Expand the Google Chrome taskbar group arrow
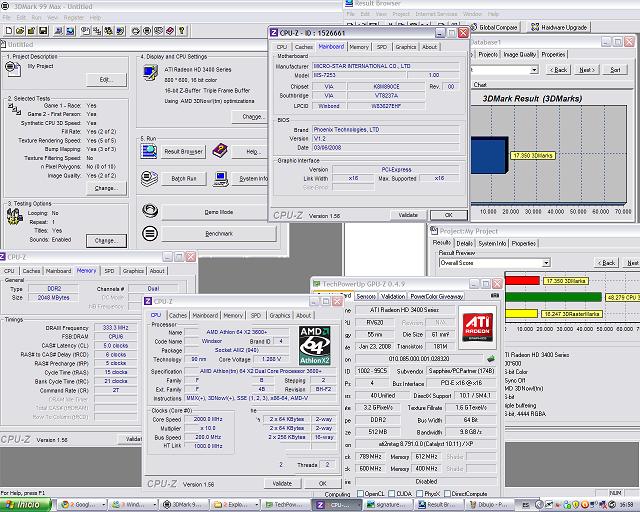Image resolution: width=640 pixels, height=512 pixels. (103, 505)
